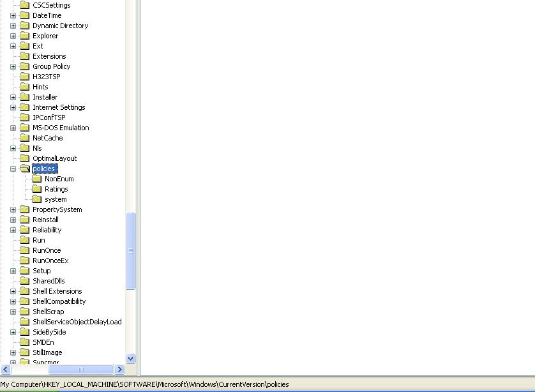Click the open policies folder icon
Image resolution: width=535 pixels, height=392 pixels.
(x=25, y=169)
